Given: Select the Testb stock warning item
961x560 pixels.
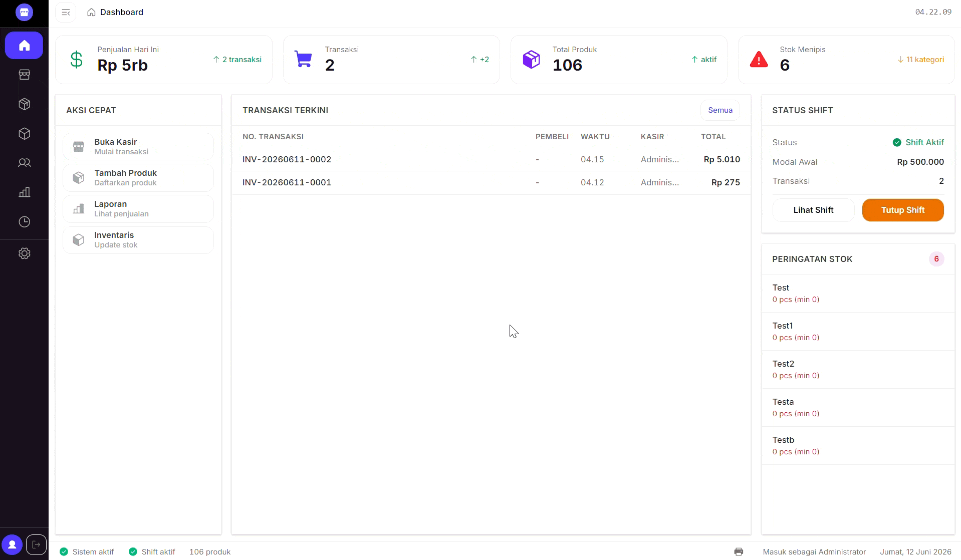Looking at the screenshot, I should [x=858, y=446].
